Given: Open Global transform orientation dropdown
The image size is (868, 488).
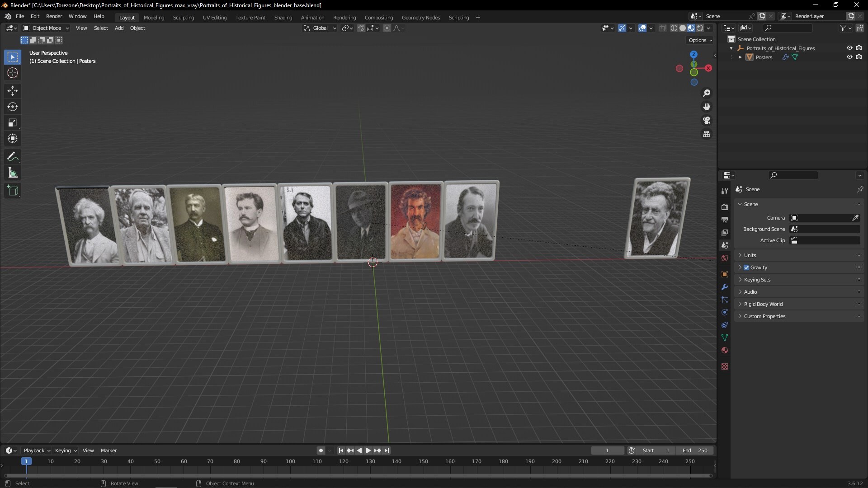Looking at the screenshot, I should click(320, 28).
